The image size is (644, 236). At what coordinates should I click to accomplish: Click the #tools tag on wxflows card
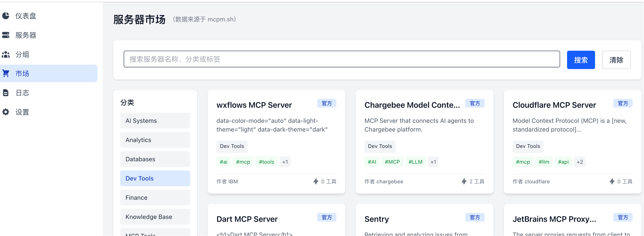(x=266, y=162)
